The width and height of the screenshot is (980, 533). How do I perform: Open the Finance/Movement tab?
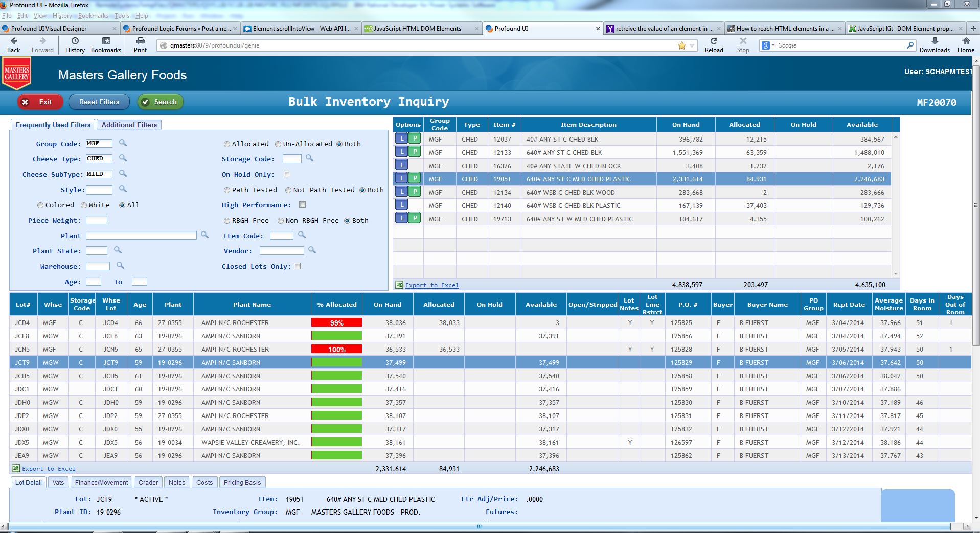coord(101,482)
